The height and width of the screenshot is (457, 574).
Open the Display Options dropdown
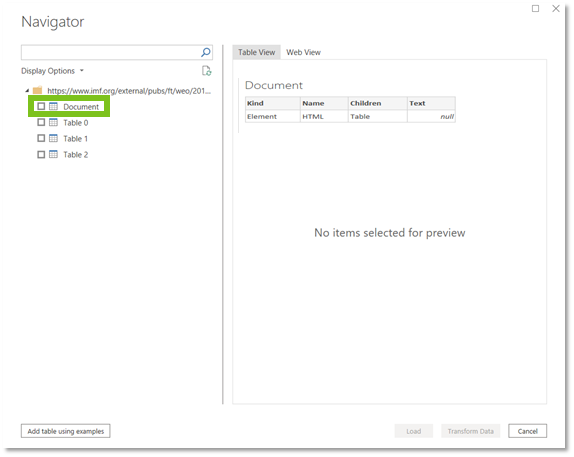coord(52,71)
